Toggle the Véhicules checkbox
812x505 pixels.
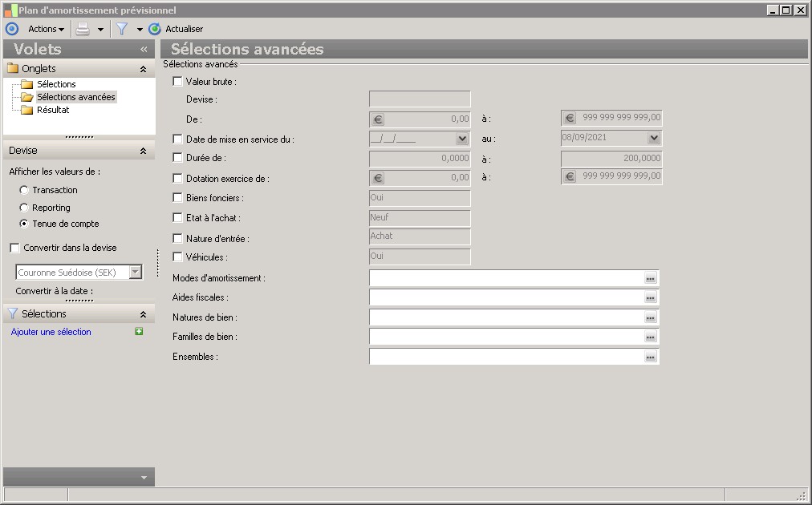(x=177, y=257)
